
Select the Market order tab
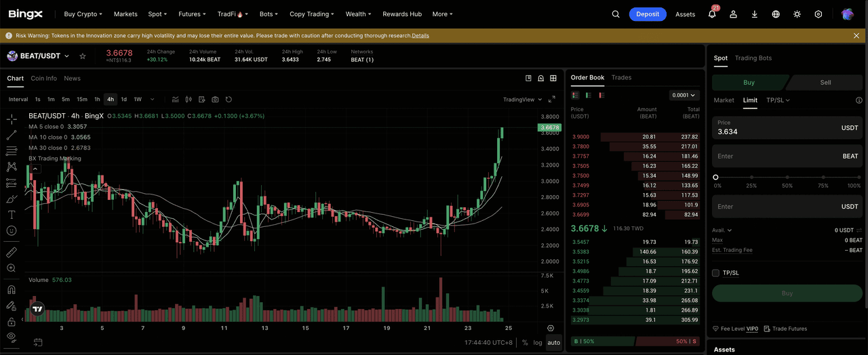(724, 100)
